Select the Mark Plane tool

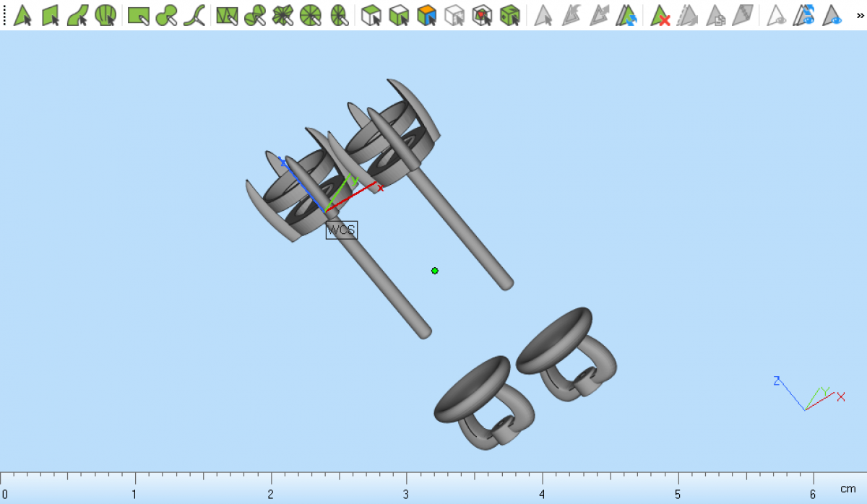point(51,15)
